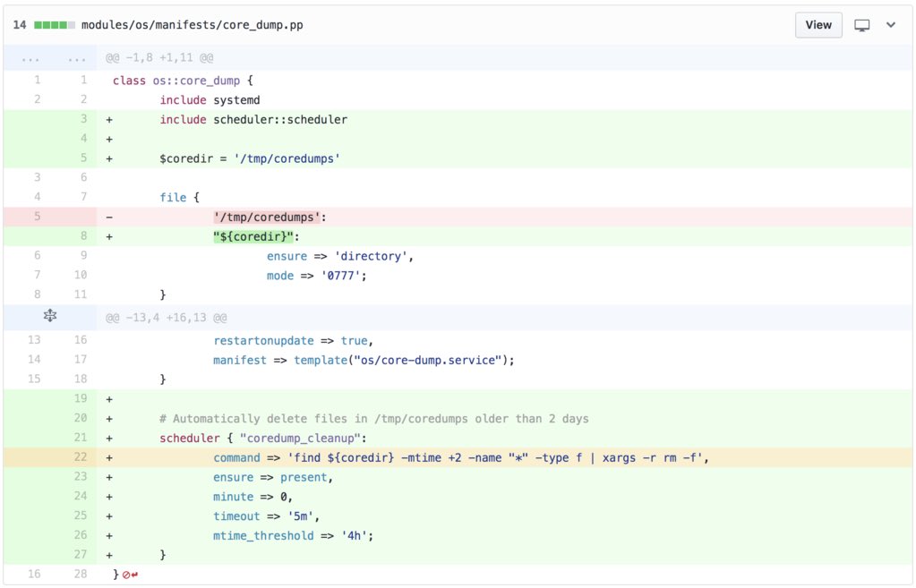Click the line 'file {'

[x=179, y=198]
